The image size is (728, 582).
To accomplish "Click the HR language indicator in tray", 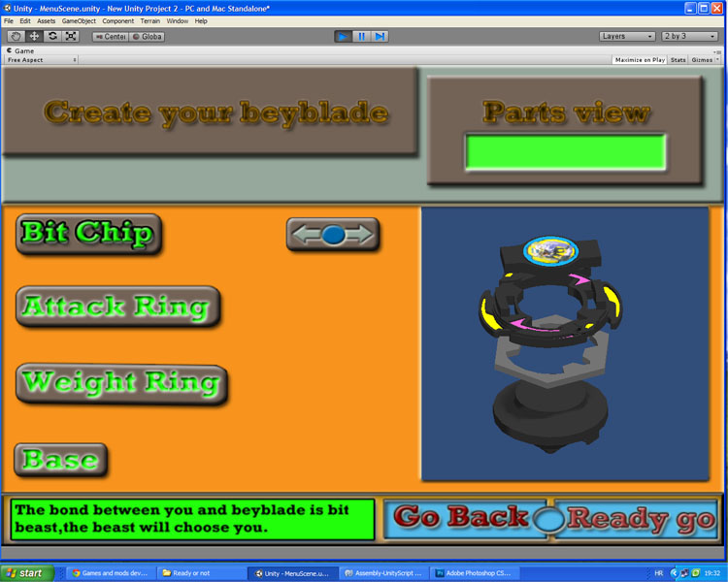I will click(658, 573).
